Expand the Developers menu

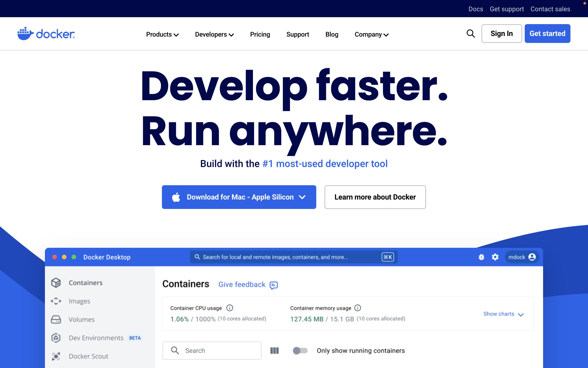coord(214,35)
